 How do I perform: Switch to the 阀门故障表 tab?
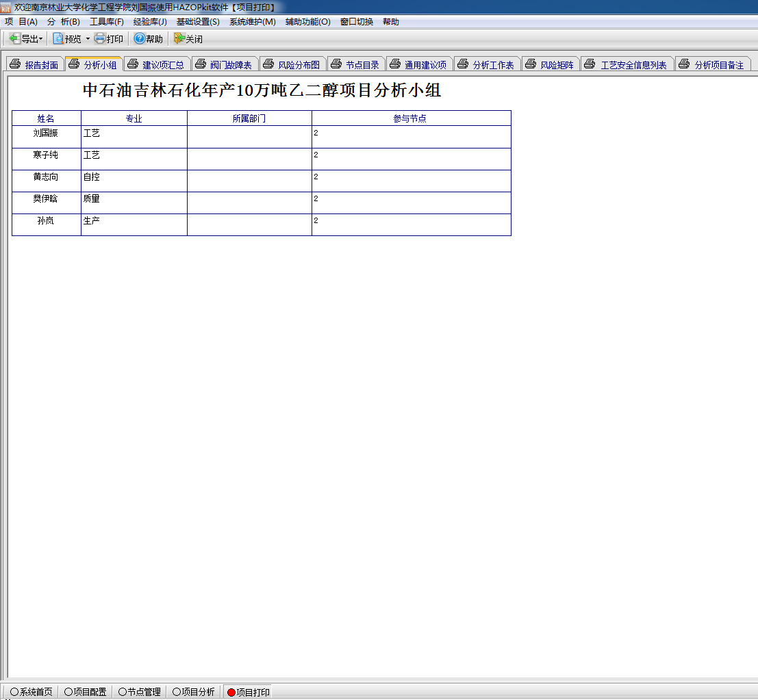(x=225, y=65)
